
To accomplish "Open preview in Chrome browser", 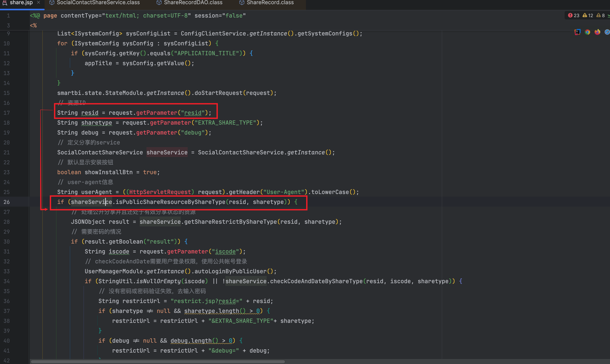I will point(587,32).
